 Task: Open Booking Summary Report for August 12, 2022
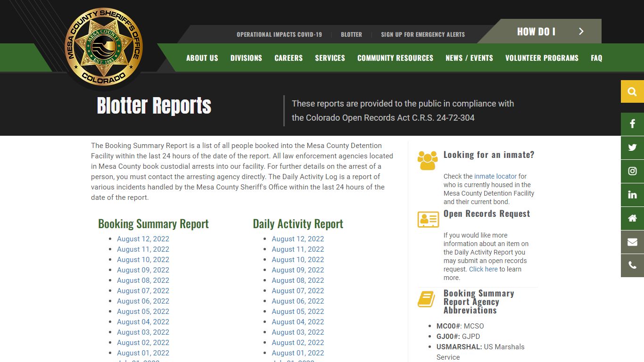tap(143, 239)
